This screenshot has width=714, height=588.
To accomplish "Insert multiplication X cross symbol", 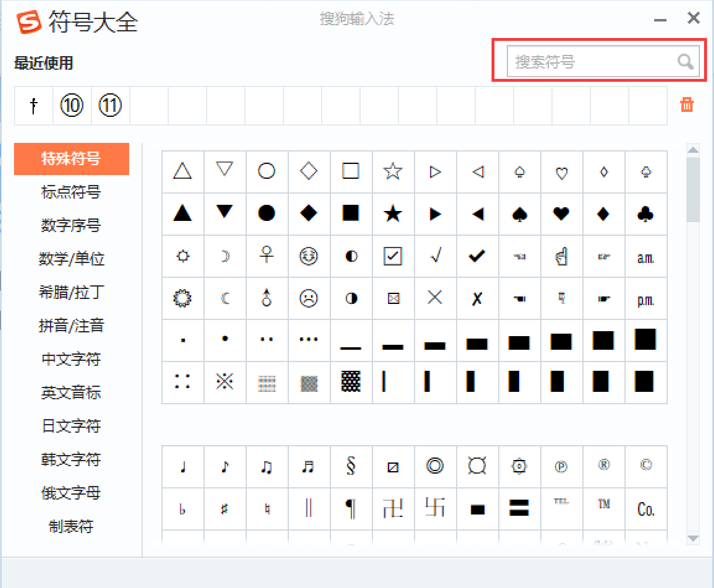I will 435,298.
